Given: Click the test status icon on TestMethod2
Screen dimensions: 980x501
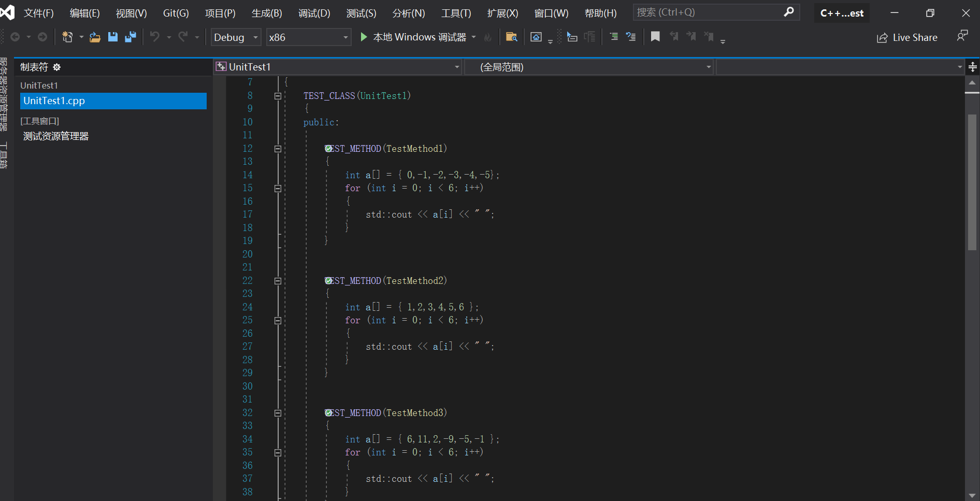Looking at the screenshot, I should click(x=328, y=281).
